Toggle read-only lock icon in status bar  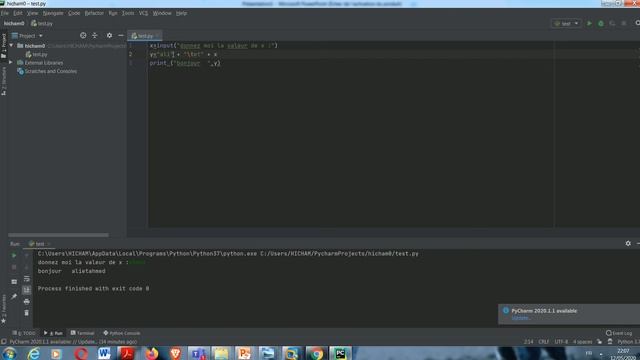tap(599, 342)
